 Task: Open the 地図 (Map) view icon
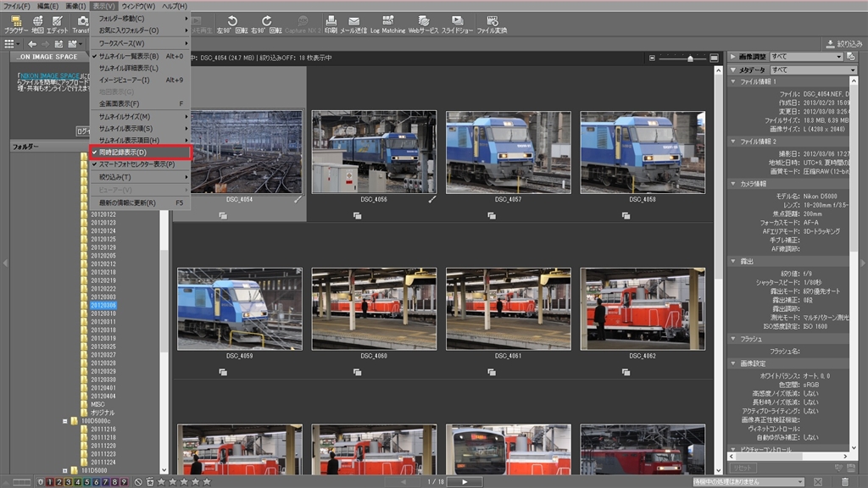click(x=37, y=23)
